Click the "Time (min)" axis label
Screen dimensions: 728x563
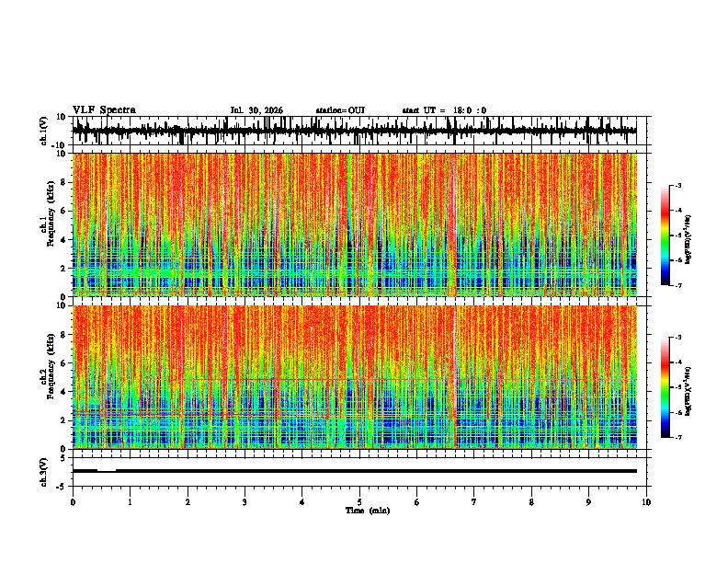(x=368, y=511)
